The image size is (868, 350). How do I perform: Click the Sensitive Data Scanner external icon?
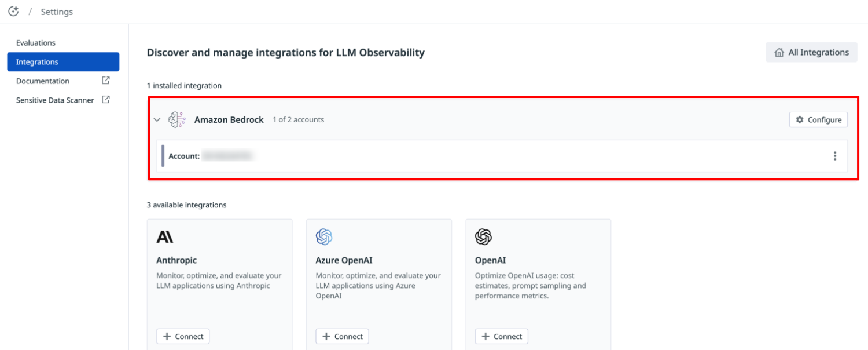tap(106, 100)
